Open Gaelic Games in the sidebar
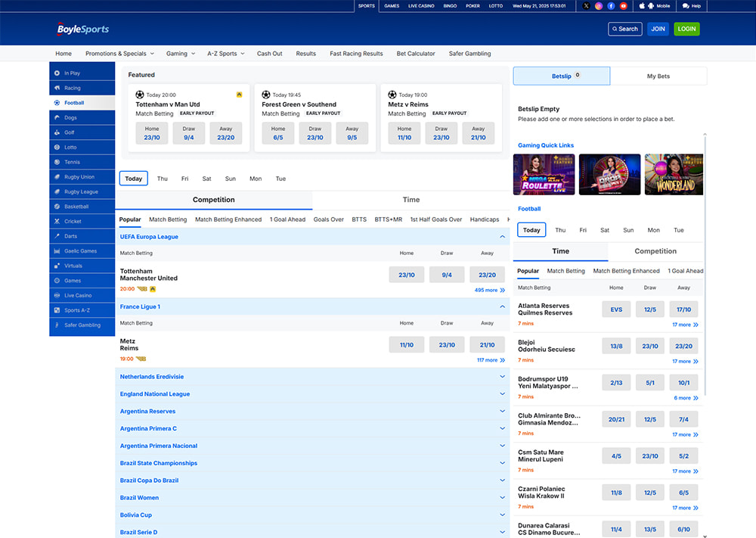Image resolution: width=756 pixels, height=538 pixels. click(x=82, y=251)
